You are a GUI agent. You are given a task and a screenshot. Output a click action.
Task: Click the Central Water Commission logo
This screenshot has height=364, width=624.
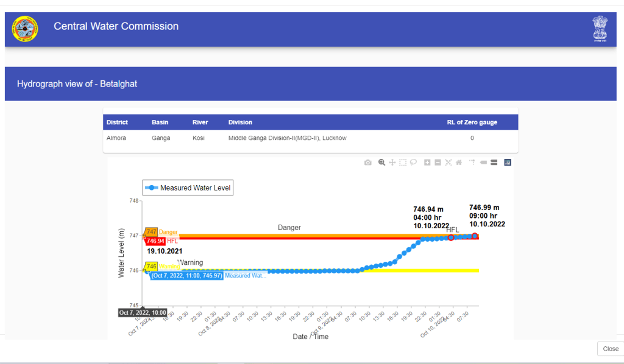point(25,29)
